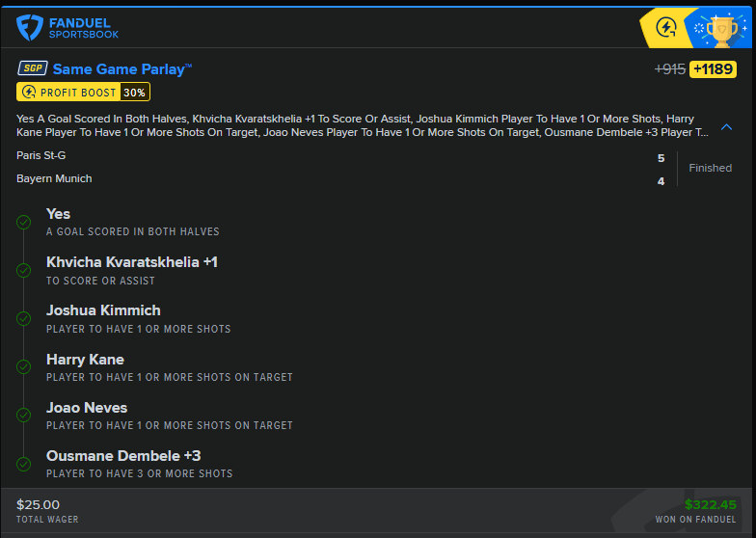Screen dimensions: 756x538
Task: Click the WON ON FANDUEL label
Action: (695, 520)
